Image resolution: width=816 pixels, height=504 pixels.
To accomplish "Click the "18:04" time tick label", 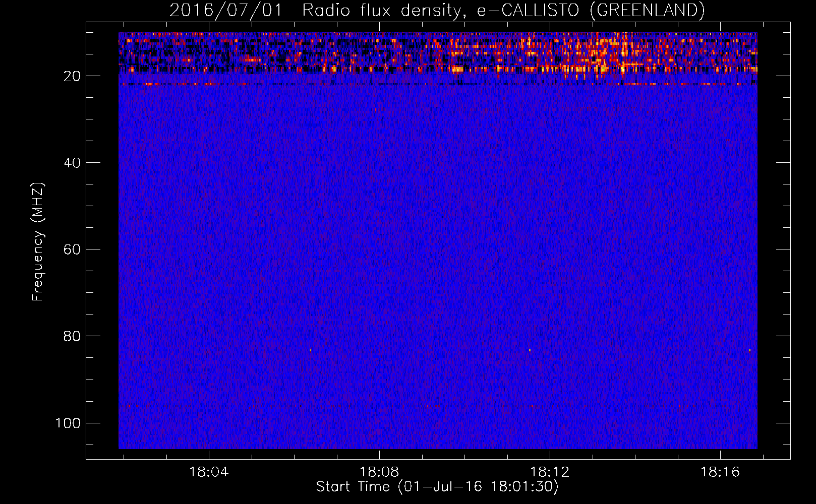I will coord(209,472).
